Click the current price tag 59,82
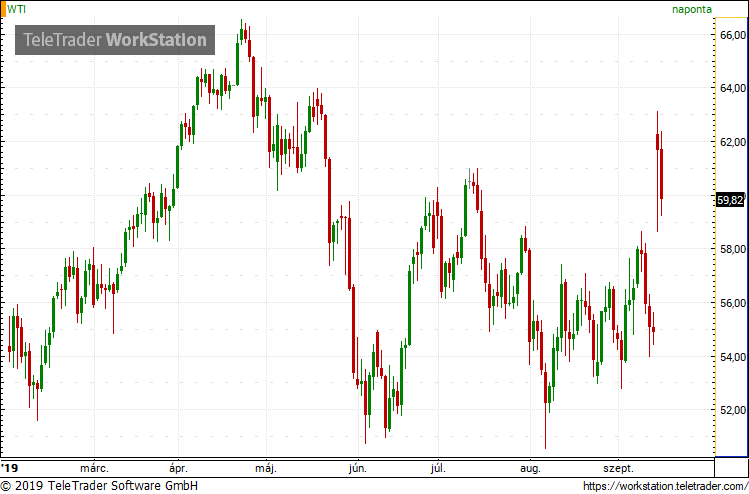 point(730,201)
